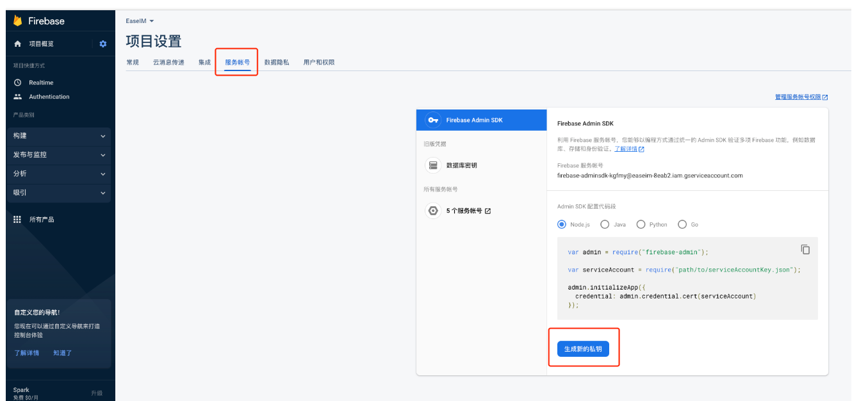Click the 升级 plan button

(x=97, y=393)
